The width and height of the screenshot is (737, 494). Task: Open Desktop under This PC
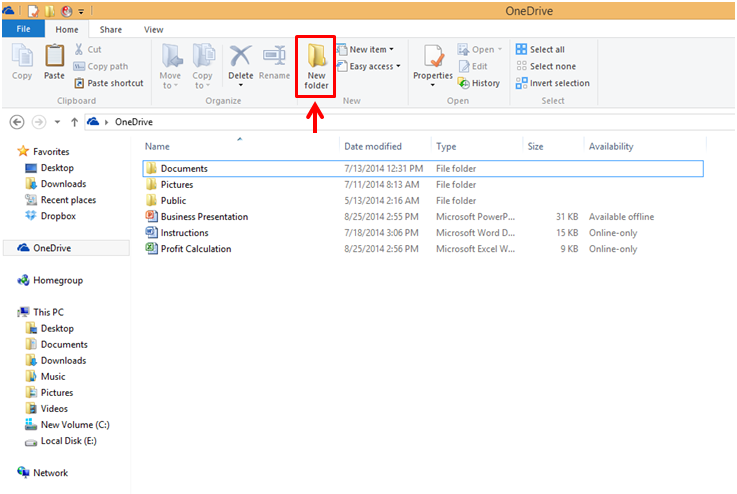[x=49, y=328]
